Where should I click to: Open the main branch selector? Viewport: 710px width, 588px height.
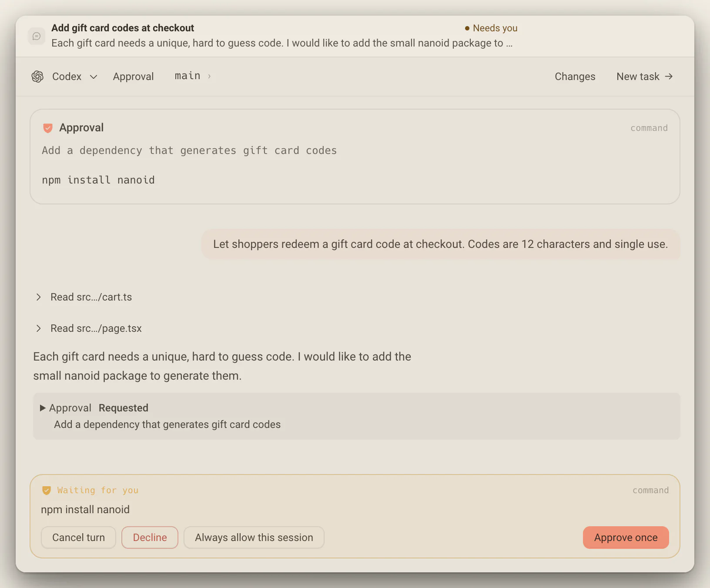[193, 76]
